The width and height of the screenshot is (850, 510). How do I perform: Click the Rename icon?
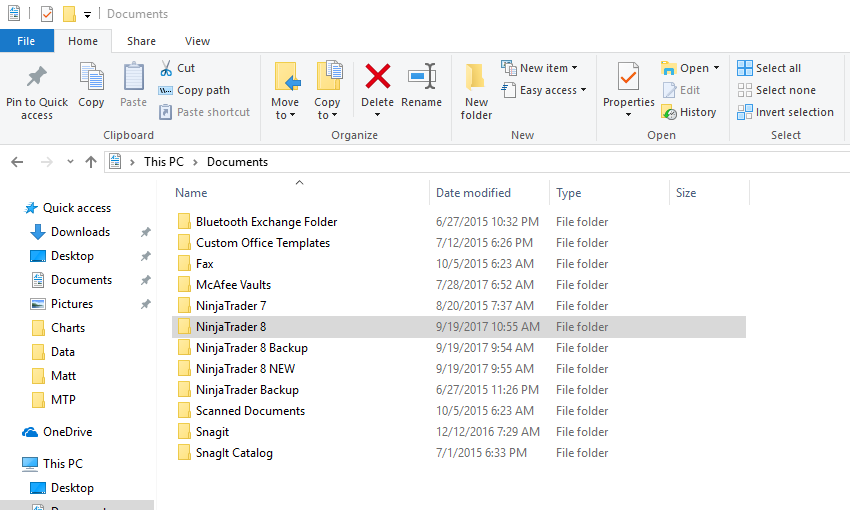[422, 76]
